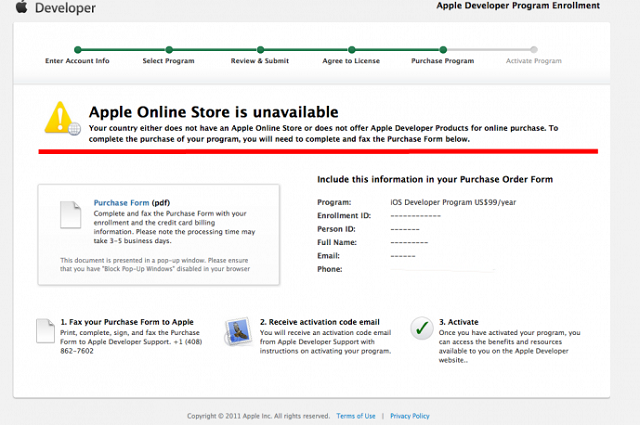Click the Full Name label

coord(337,243)
